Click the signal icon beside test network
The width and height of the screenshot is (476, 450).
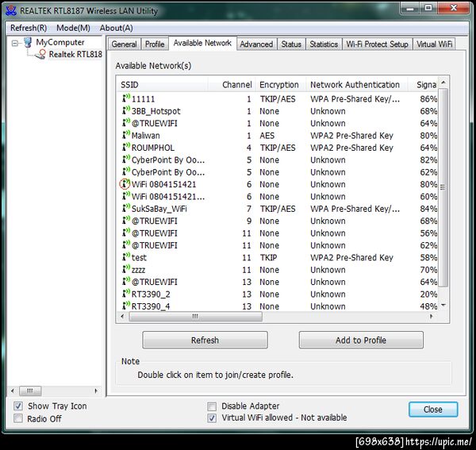126,257
